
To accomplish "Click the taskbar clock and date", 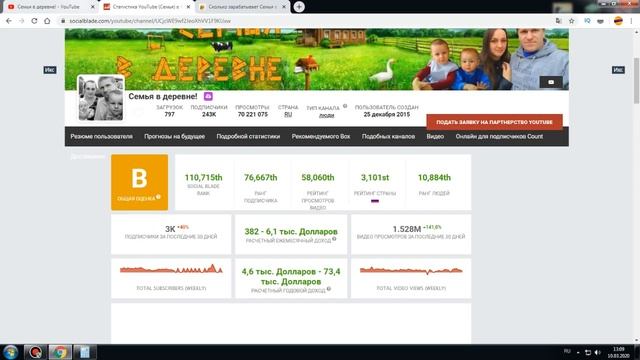I will click(618, 352).
